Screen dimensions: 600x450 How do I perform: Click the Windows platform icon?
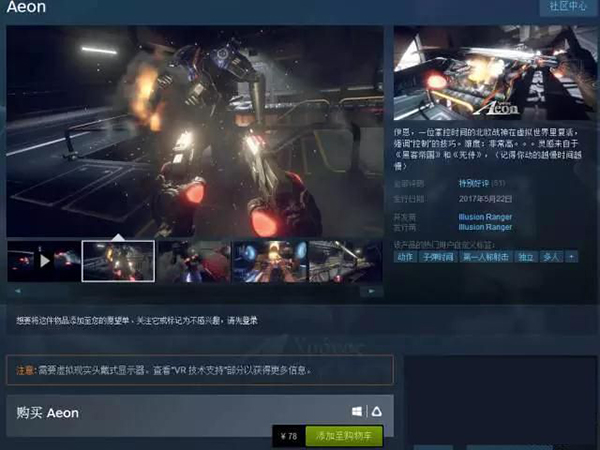(x=357, y=412)
